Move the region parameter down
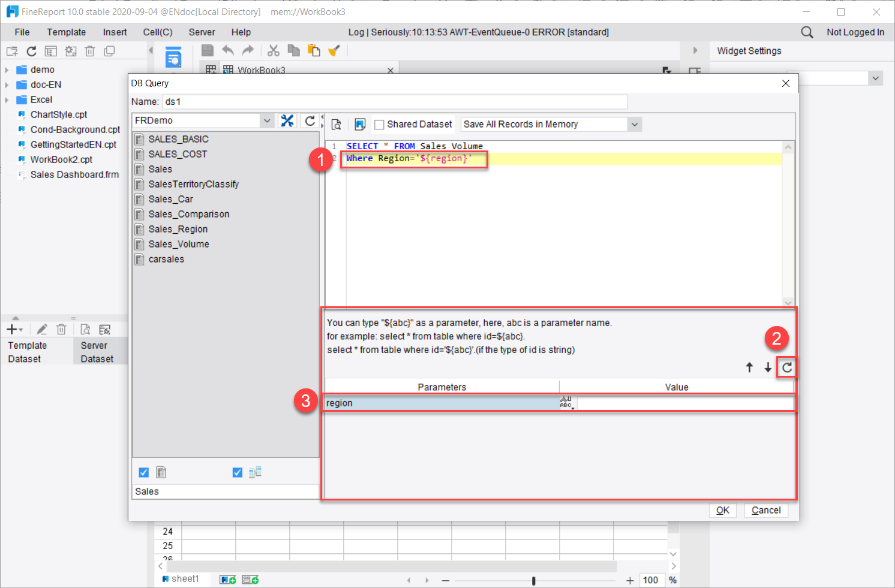The height and width of the screenshot is (588, 895). (x=768, y=367)
